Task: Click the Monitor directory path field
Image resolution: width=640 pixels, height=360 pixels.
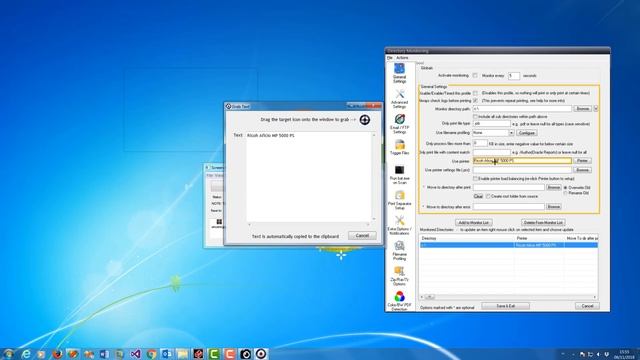Action: pyautogui.click(x=522, y=109)
